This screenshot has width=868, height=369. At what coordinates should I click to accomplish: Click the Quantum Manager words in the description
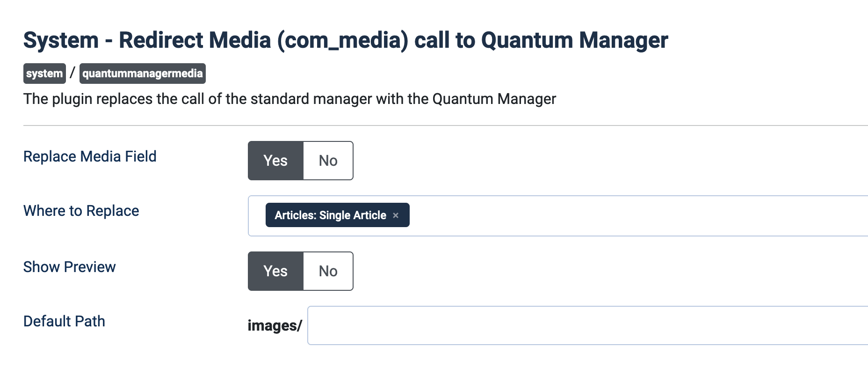click(x=494, y=99)
